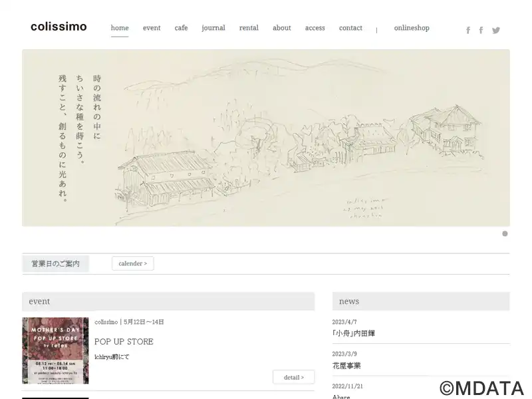The image size is (532, 399).
Task: Visit the onlineshop link
Action: 412,28
